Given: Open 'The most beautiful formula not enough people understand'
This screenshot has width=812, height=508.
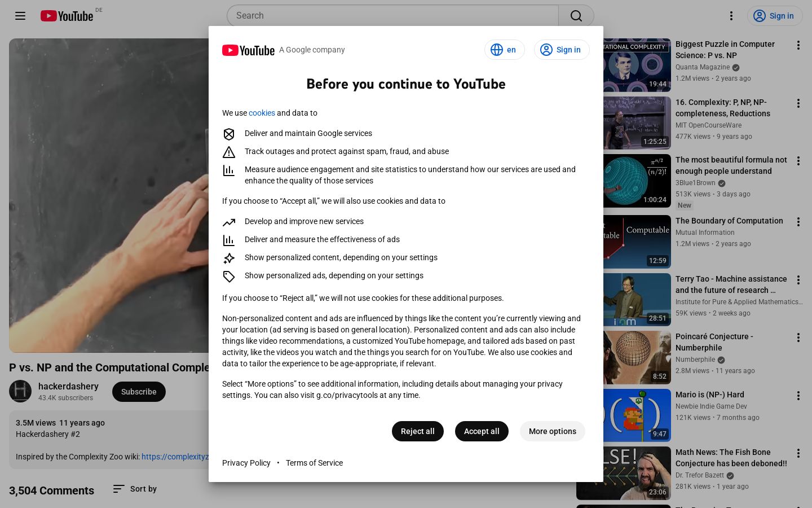Looking at the screenshot, I should point(731,165).
